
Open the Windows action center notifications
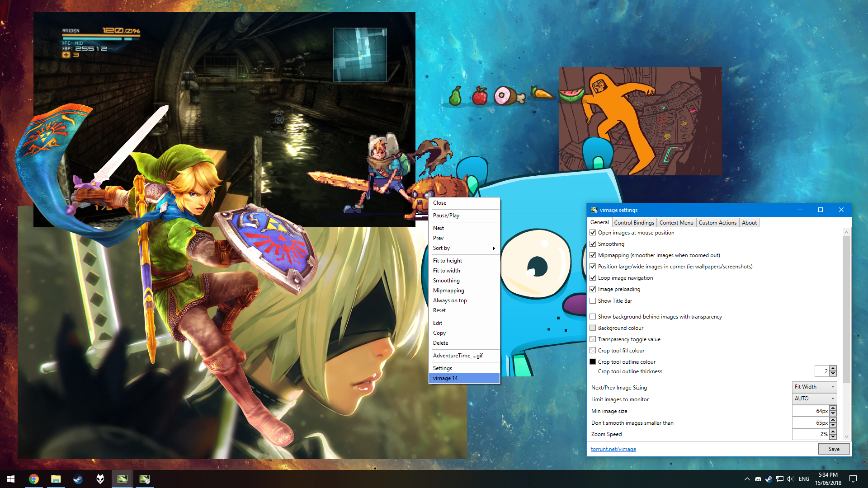[853, 479]
